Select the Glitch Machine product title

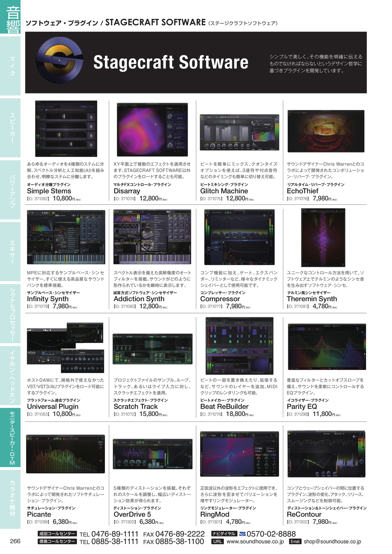point(224,191)
